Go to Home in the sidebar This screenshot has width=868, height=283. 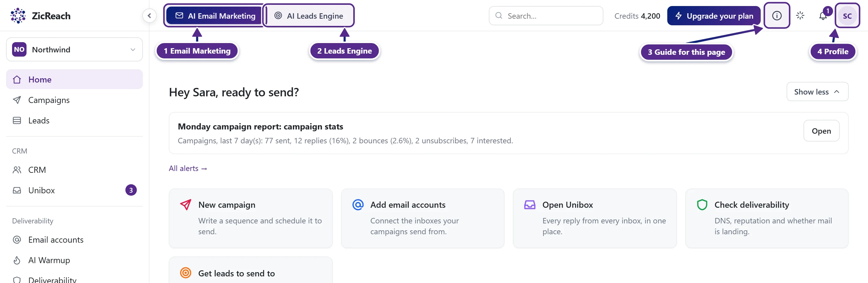tap(74, 79)
